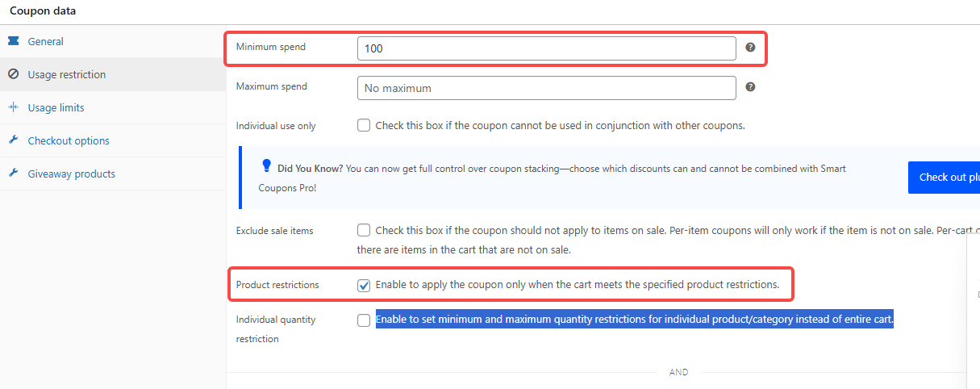The height and width of the screenshot is (389, 980).
Task: Click the Did You Know lightbulb icon
Action: (267, 165)
